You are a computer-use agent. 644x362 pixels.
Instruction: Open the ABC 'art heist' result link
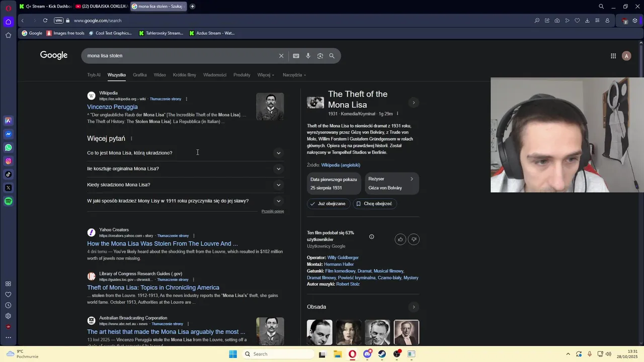point(166,332)
